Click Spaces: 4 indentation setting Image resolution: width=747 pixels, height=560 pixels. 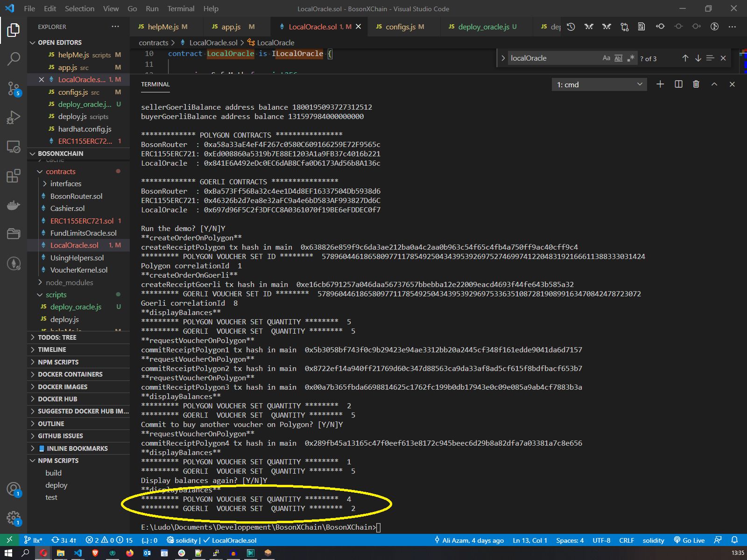pos(570,540)
